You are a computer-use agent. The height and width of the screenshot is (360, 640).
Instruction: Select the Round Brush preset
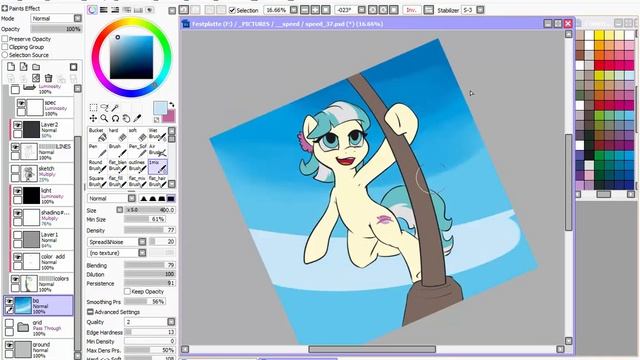click(x=98, y=166)
